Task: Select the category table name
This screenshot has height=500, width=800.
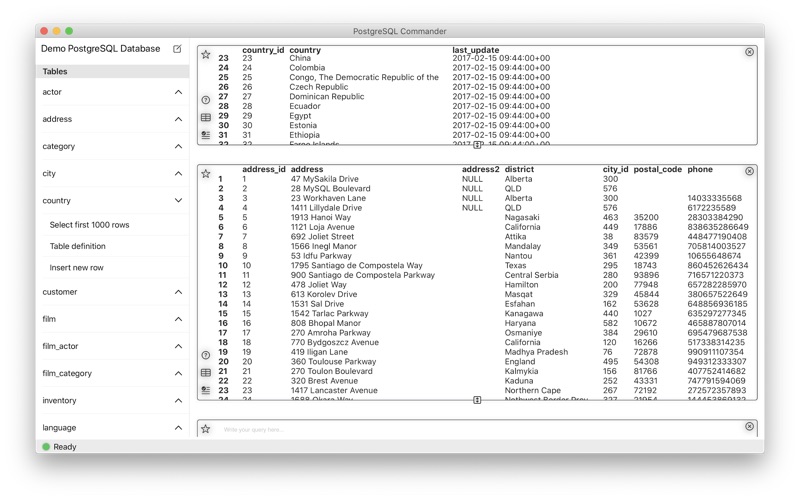Action: (x=59, y=146)
